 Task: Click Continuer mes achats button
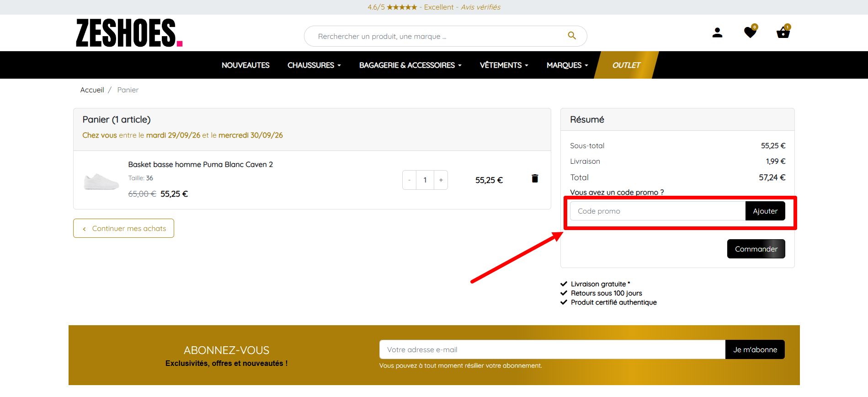point(123,228)
